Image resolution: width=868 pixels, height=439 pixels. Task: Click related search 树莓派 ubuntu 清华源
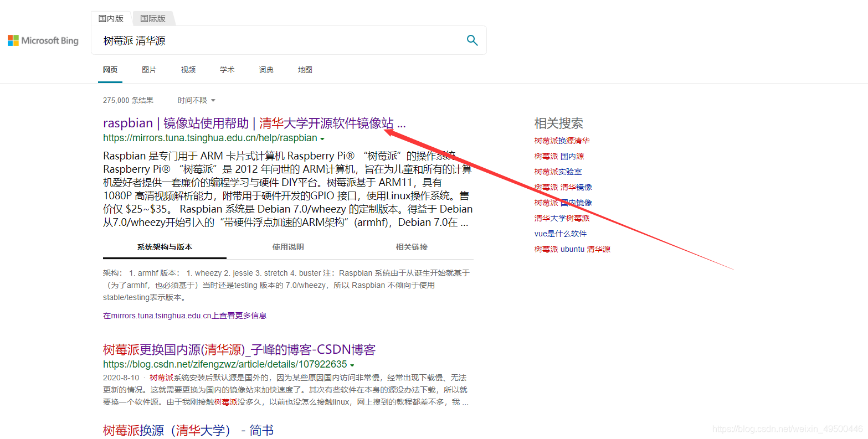point(572,249)
